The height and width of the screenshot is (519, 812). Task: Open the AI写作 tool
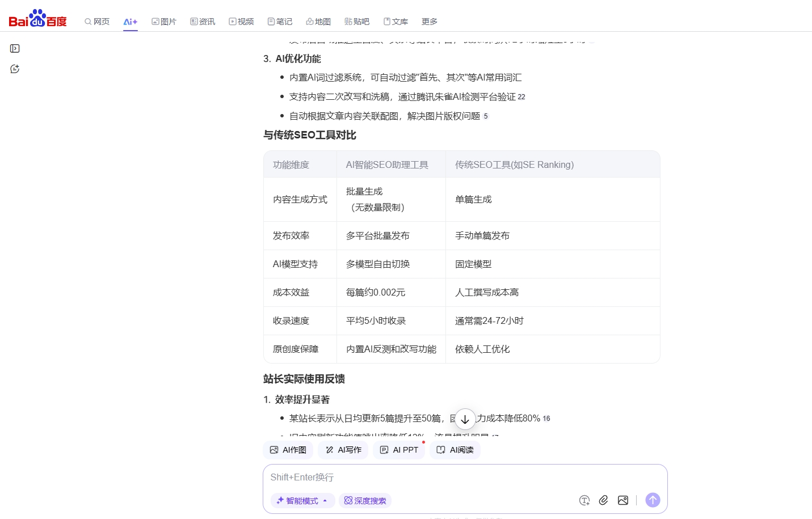[x=343, y=449]
